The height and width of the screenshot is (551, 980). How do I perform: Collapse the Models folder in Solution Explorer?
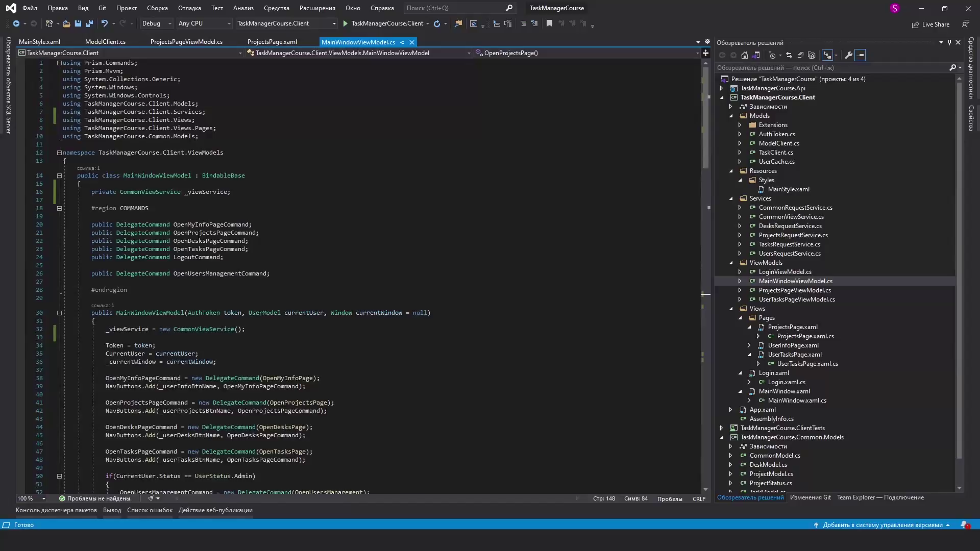pyautogui.click(x=731, y=116)
